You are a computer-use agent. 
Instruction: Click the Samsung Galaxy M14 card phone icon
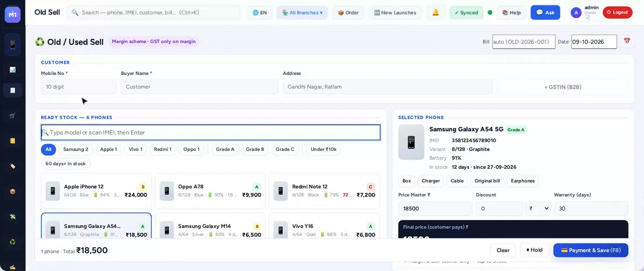point(167,230)
